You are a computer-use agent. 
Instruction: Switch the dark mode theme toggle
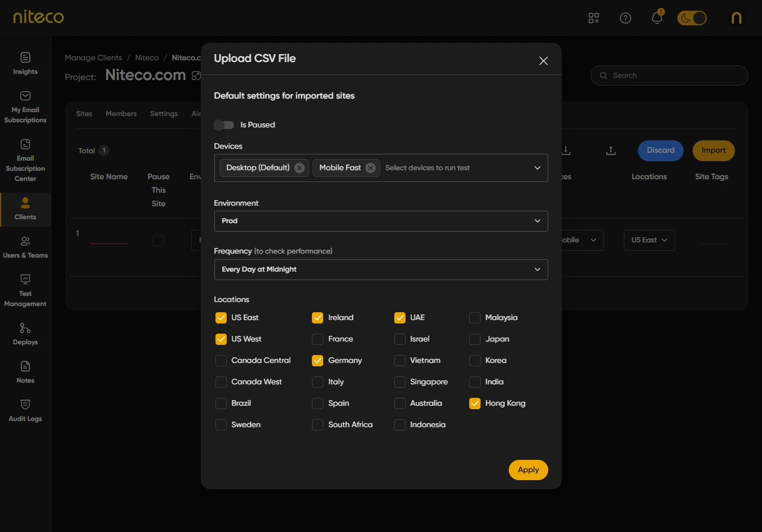692,18
